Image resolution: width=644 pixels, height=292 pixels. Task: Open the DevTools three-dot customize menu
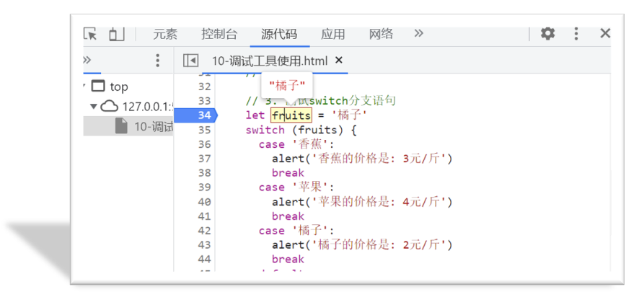[576, 34]
